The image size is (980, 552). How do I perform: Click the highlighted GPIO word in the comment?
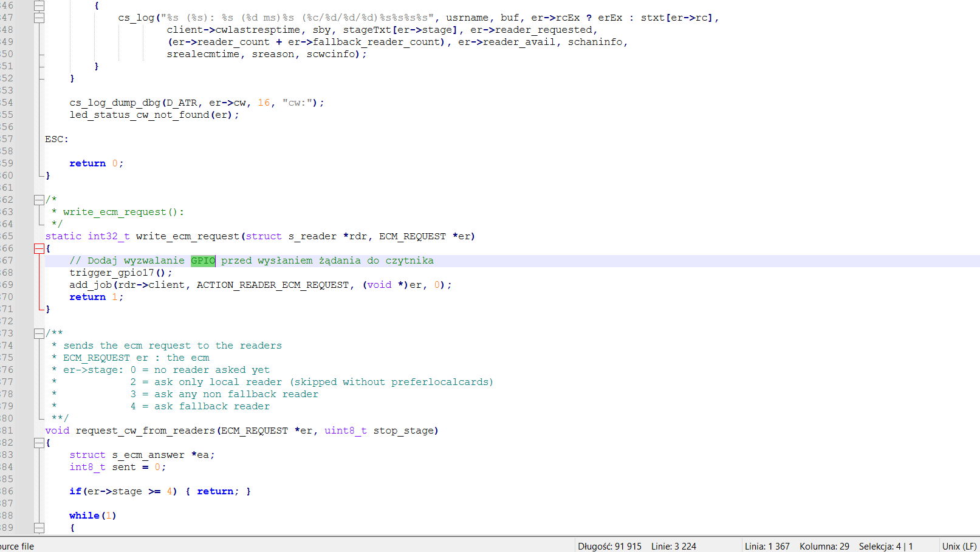[202, 261]
